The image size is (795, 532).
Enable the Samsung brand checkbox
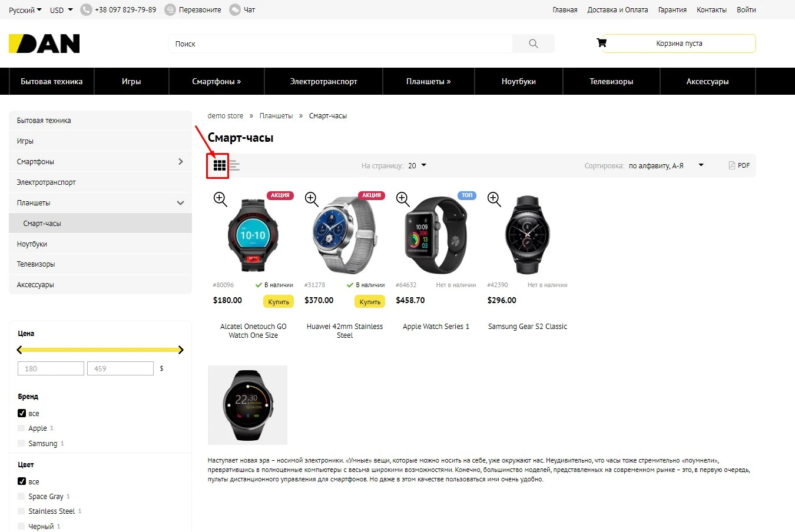coord(22,443)
